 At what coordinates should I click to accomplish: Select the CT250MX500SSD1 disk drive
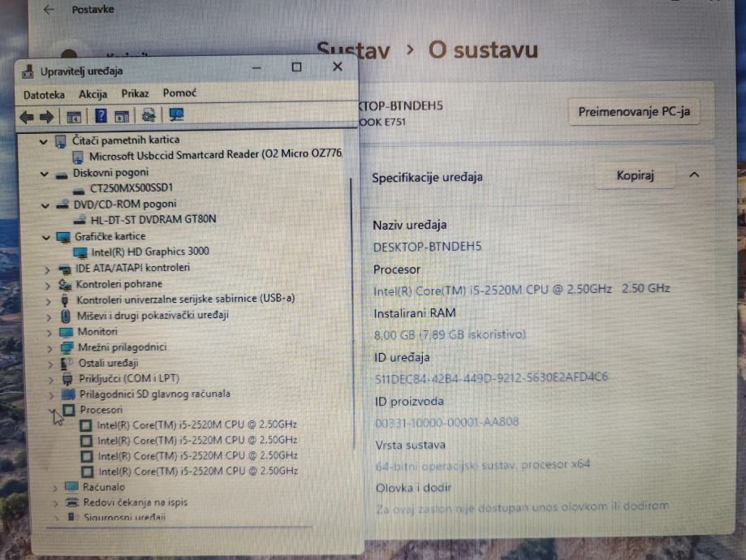click(x=132, y=188)
